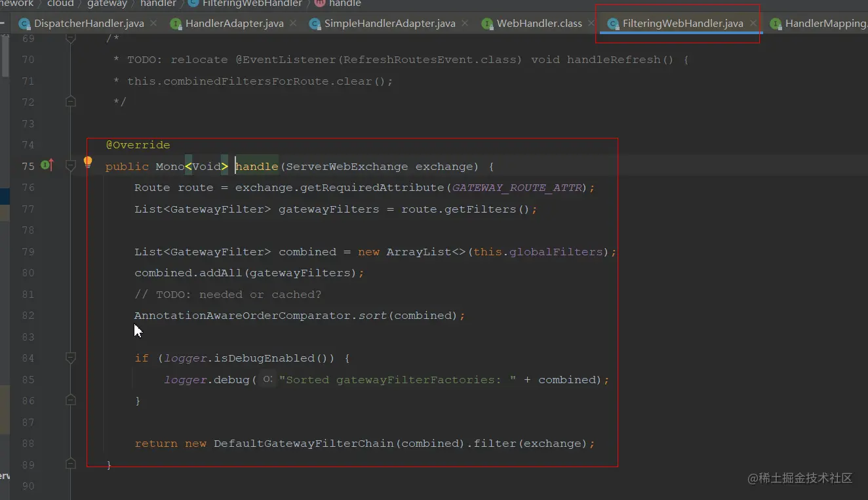Viewport: 868px width, 500px height.
Task: Close the HandlerAdapter.java tab
Action: pyautogui.click(x=293, y=23)
